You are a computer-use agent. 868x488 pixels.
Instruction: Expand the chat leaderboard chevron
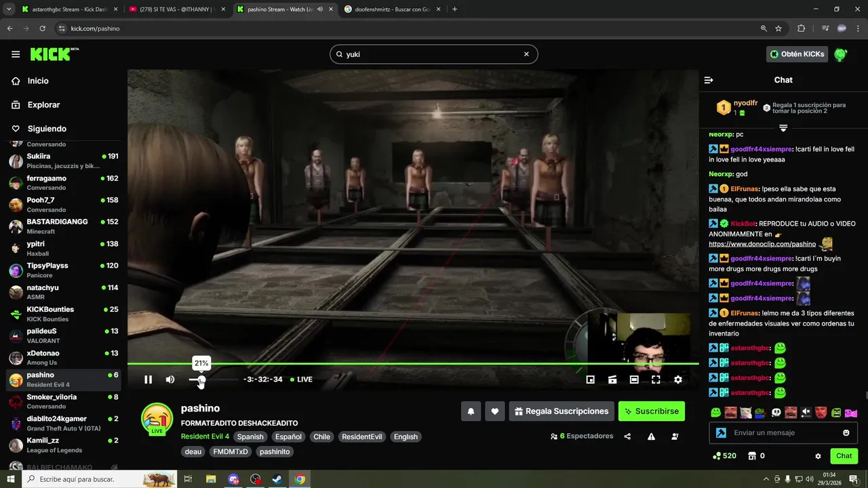(783, 128)
